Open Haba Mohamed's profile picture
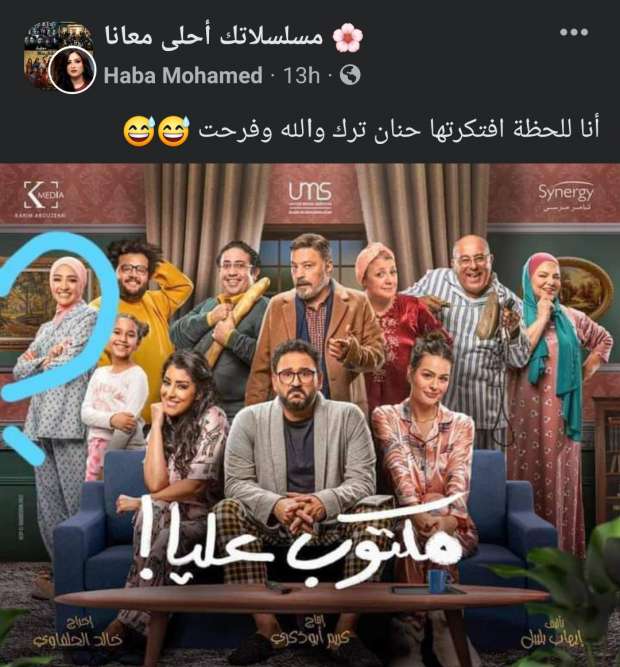 (x=71, y=70)
